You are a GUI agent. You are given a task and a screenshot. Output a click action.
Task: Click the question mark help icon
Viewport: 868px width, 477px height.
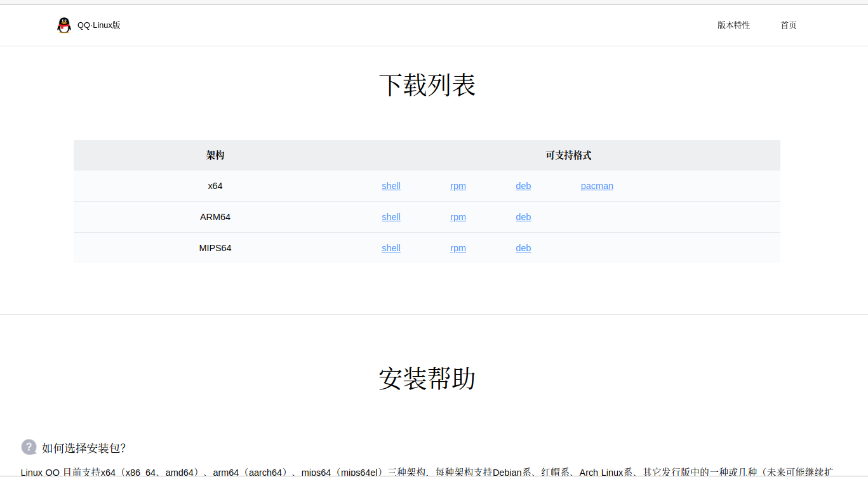tap(29, 447)
